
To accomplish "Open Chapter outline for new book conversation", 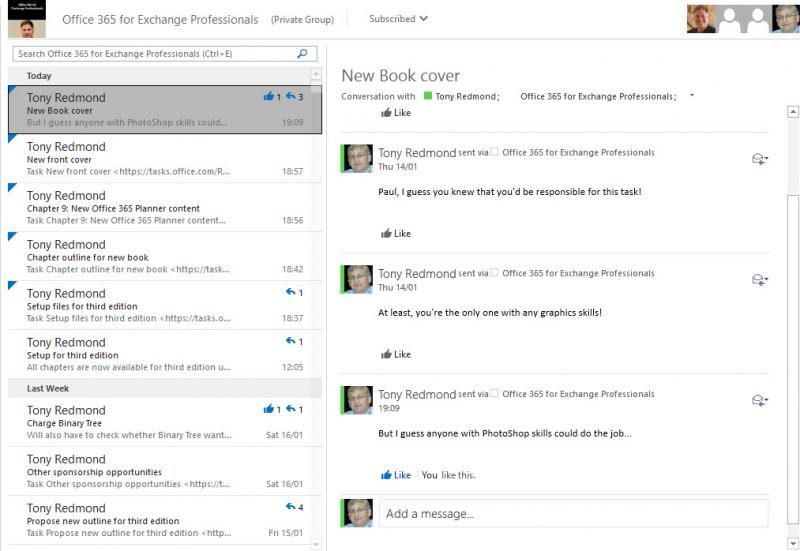I will (x=164, y=257).
